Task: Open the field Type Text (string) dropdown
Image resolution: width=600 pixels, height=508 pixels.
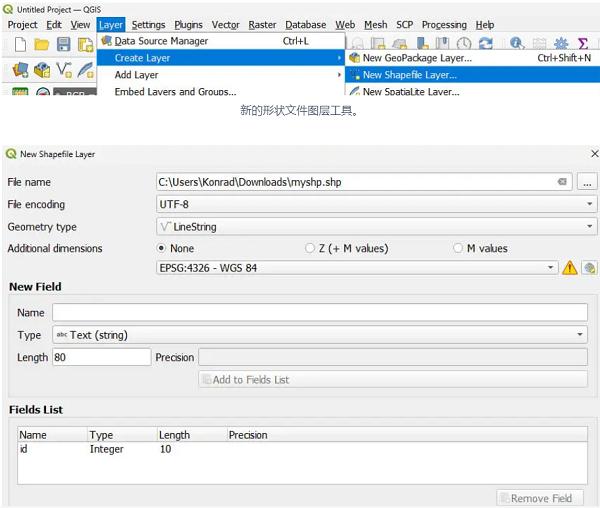Action: [x=320, y=335]
